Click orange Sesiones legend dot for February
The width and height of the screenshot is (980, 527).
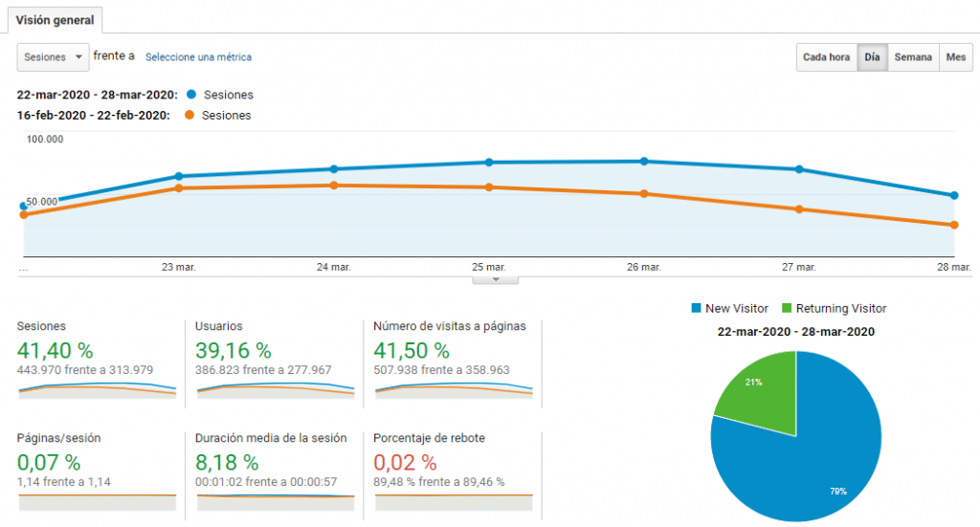(189, 115)
